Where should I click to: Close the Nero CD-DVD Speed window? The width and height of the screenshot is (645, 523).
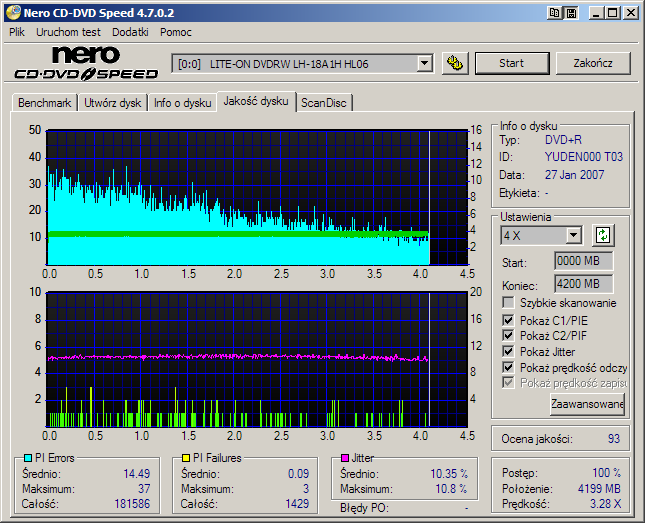631,13
